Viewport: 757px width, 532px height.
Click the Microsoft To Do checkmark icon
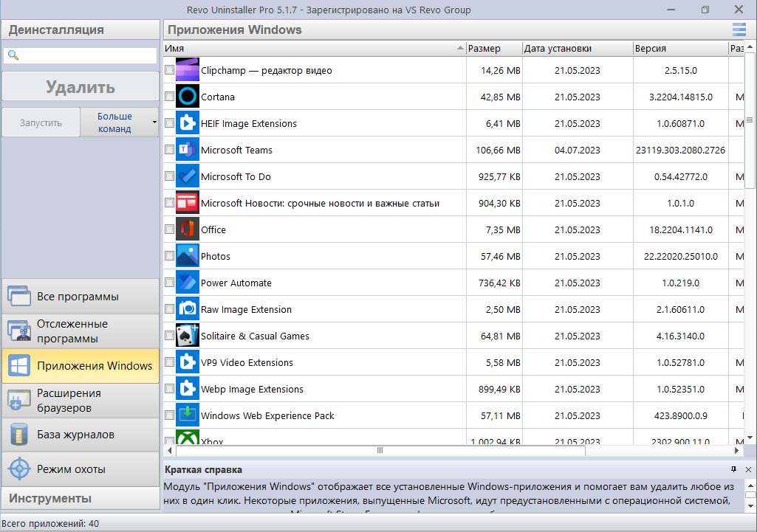[188, 176]
